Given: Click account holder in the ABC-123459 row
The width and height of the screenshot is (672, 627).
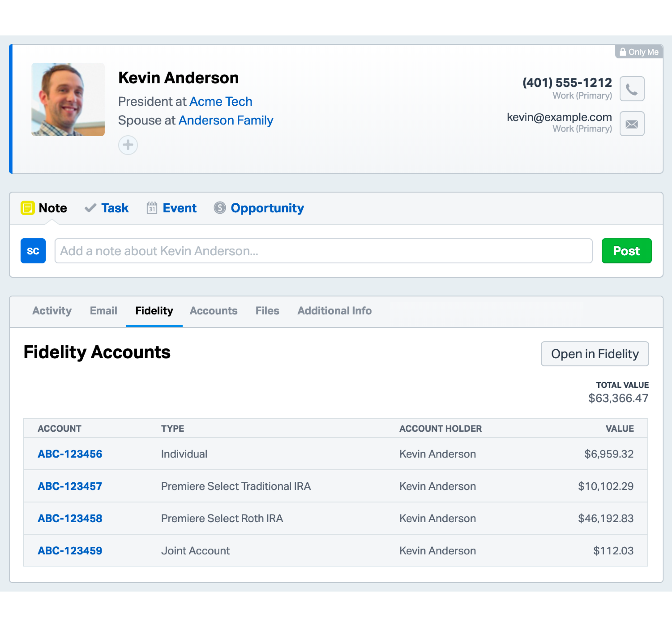Looking at the screenshot, I should click(x=438, y=550).
